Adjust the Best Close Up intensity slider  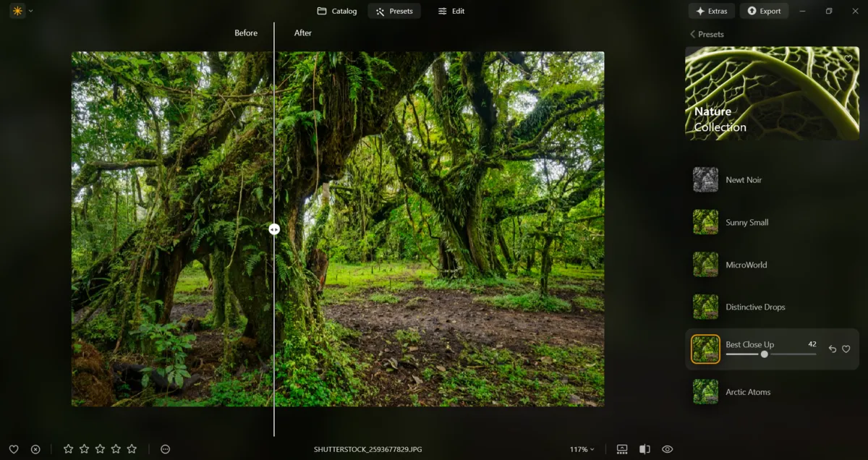click(x=764, y=355)
